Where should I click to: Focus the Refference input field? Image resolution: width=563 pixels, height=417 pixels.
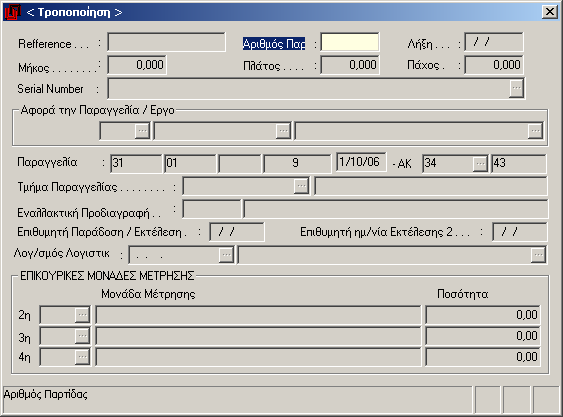click(166, 42)
